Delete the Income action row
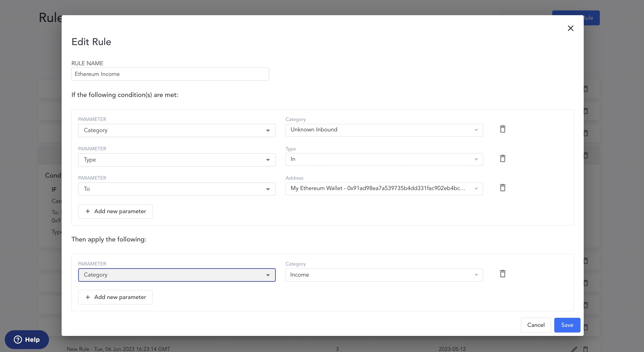The height and width of the screenshot is (352, 644). point(503,274)
